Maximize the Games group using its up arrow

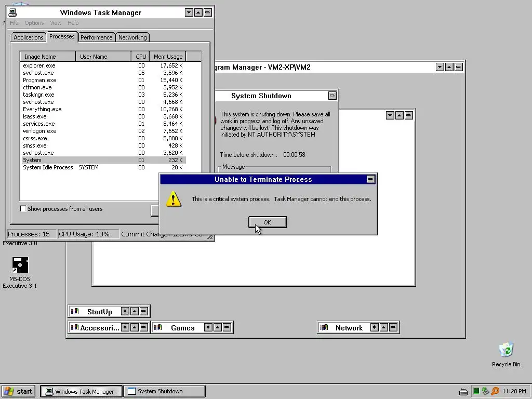pyautogui.click(x=218, y=327)
